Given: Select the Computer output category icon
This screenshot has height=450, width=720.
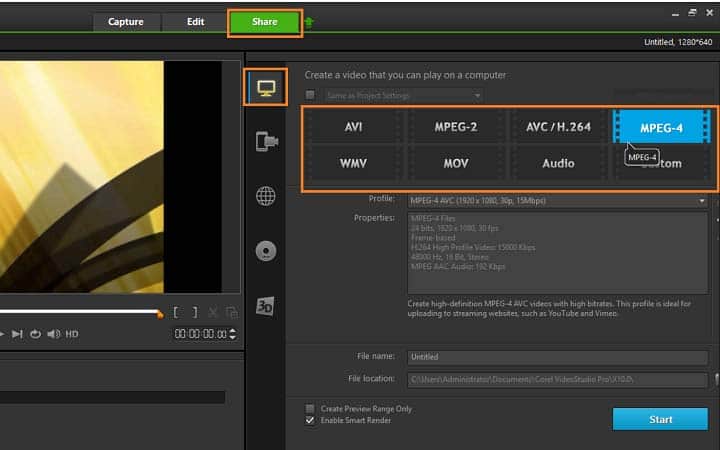Looking at the screenshot, I should coord(266,87).
